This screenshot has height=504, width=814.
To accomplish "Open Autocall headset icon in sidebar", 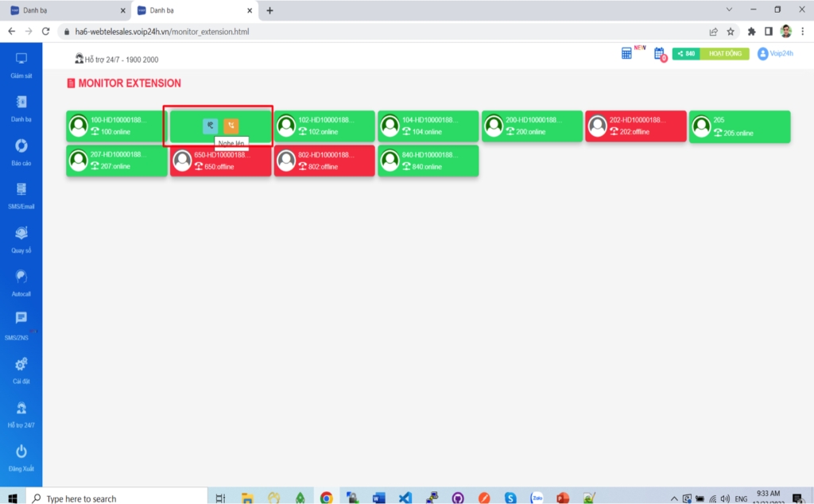I will tap(21, 282).
